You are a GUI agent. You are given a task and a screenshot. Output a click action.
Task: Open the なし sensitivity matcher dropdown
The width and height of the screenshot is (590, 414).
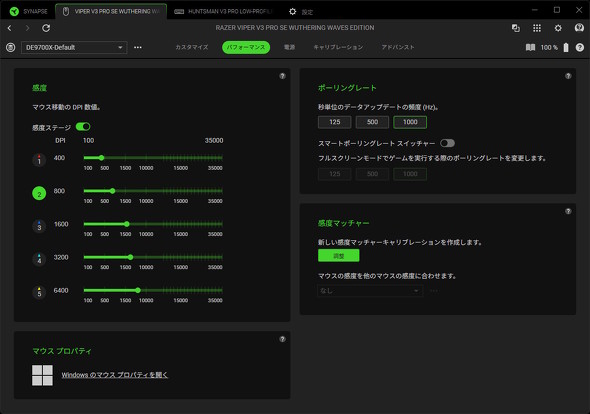(x=370, y=291)
